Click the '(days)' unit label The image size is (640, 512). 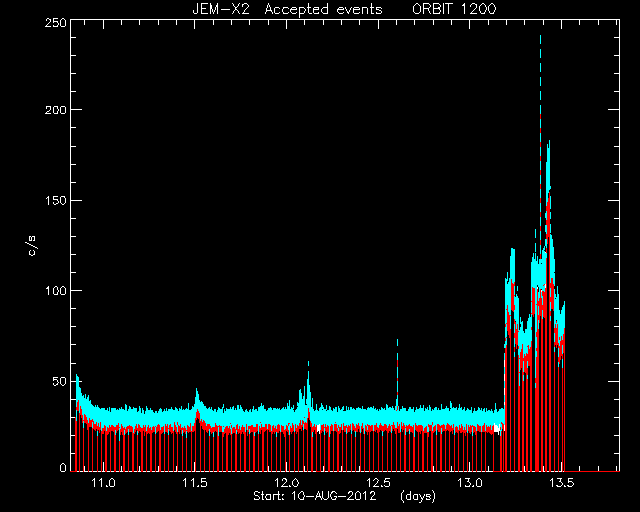418,496
